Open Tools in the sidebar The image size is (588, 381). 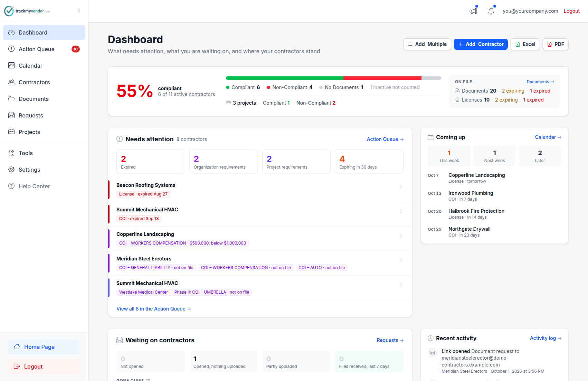(44, 153)
